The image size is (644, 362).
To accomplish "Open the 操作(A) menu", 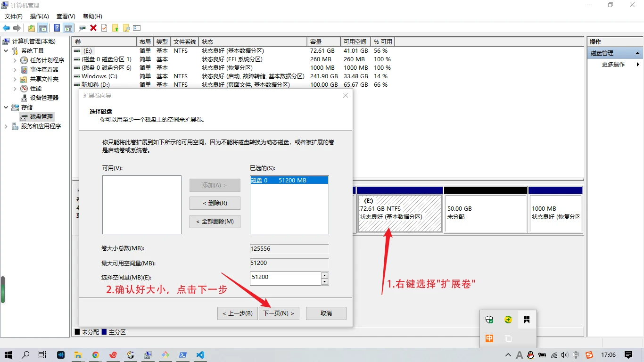I will pos(39,16).
